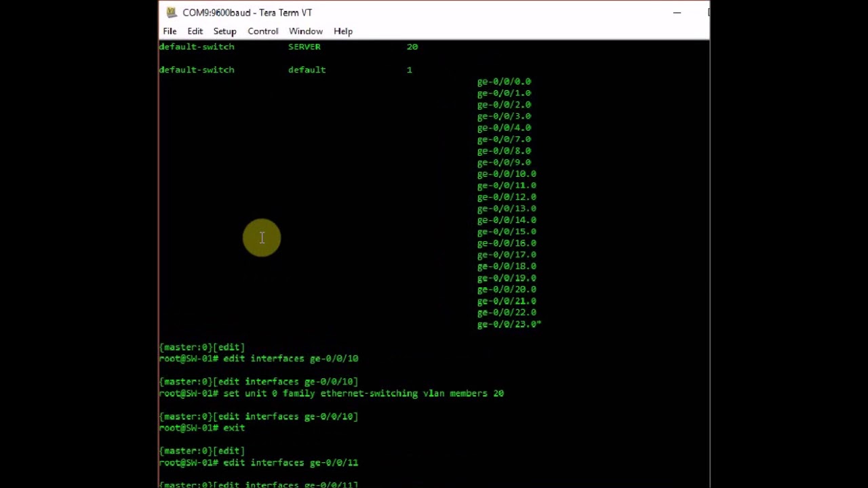This screenshot has width=868, height=488.
Task: Open the Control menu
Action: [x=263, y=31]
